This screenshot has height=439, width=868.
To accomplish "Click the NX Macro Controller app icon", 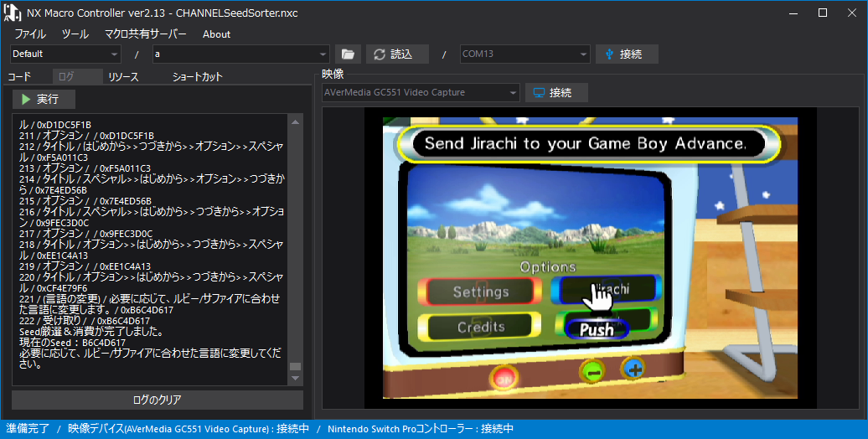I will coord(13,13).
